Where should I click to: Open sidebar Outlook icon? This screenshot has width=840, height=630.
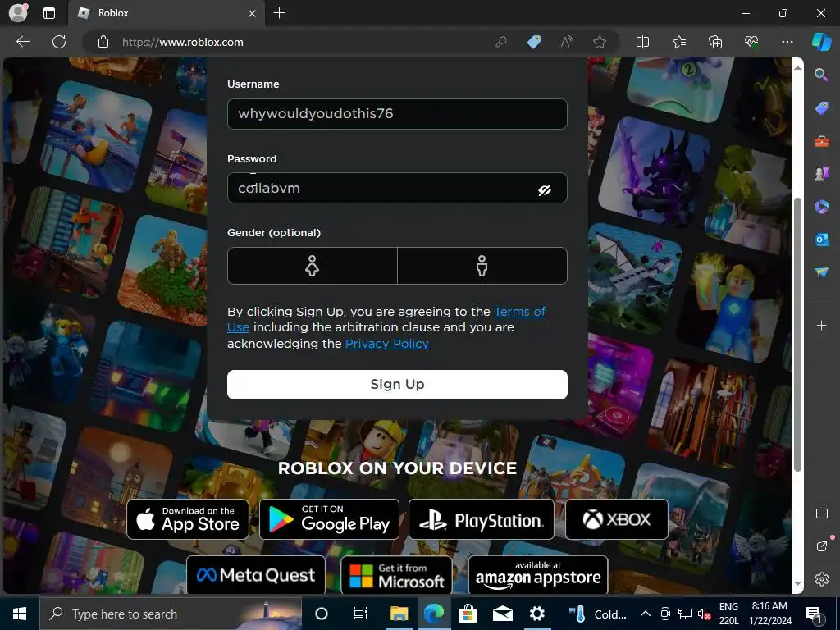(x=821, y=240)
